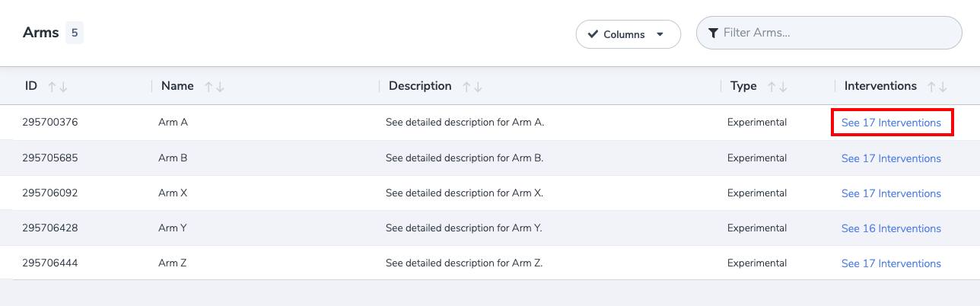Click the ID column header
The width and height of the screenshot is (980, 306).
31,86
